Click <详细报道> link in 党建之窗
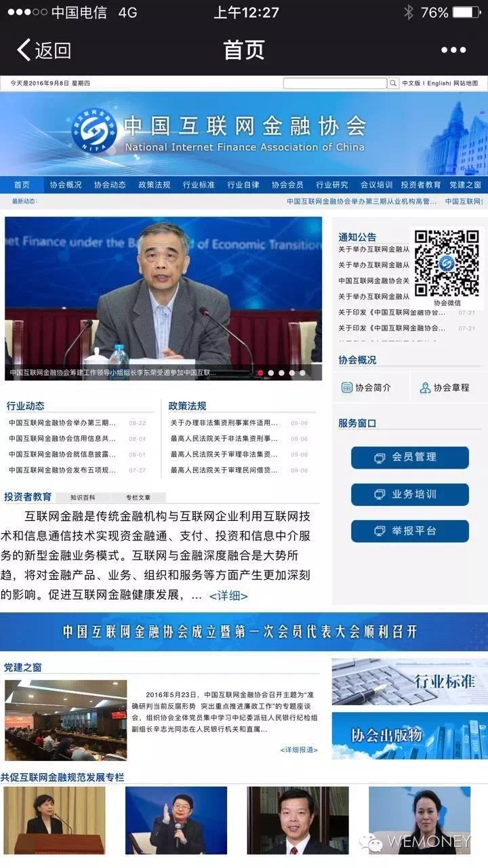 299,750
